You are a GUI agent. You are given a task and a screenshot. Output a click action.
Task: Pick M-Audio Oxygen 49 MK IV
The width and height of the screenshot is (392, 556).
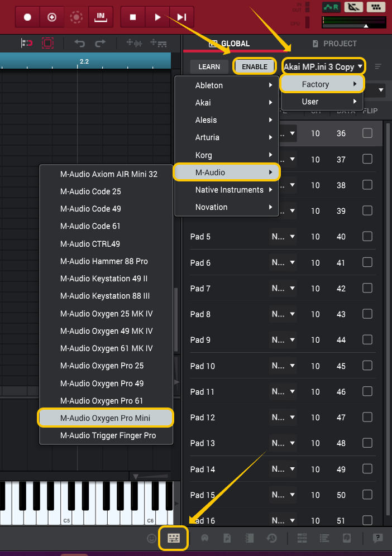click(x=106, y=331)
